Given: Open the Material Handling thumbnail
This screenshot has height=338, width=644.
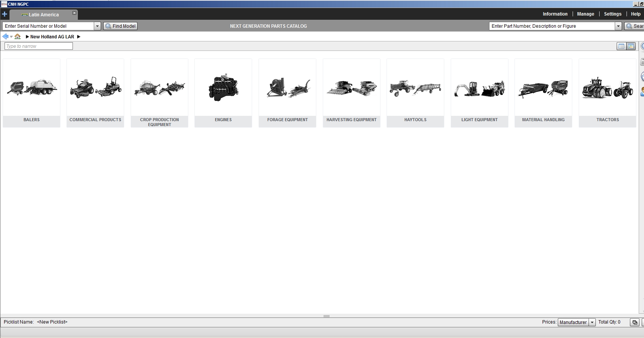Looking at the screenshot, I should (x=543, y=87).
